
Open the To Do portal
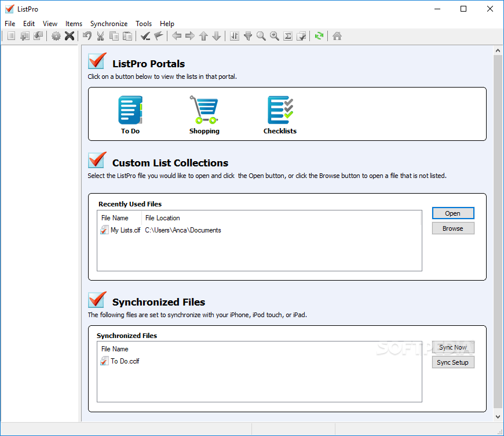point(130,115)
